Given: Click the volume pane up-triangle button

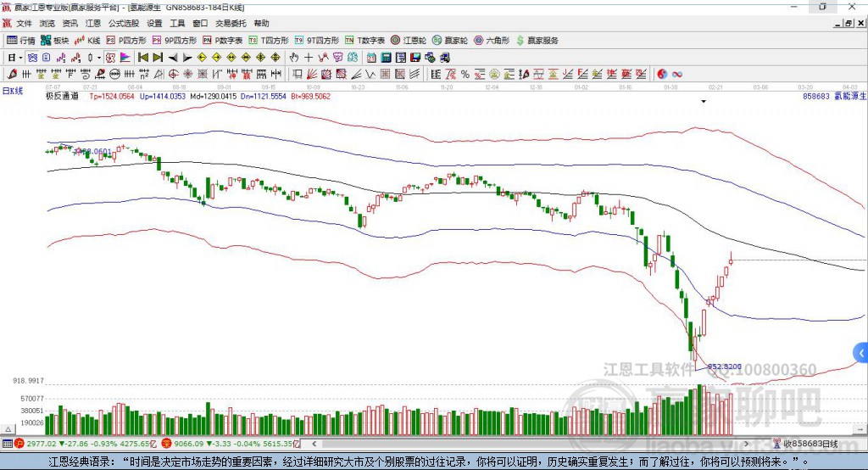Looking at the screenshot, I should (8, 429).
